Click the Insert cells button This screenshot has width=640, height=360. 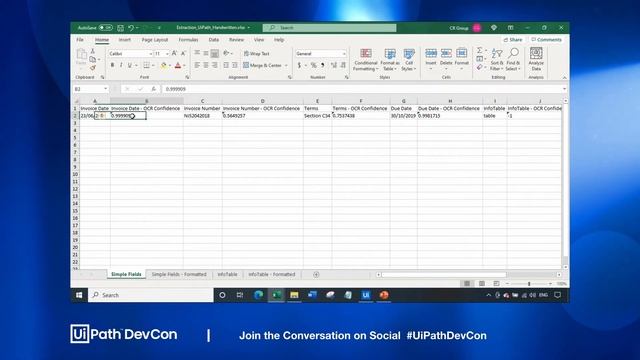point(431,60)
